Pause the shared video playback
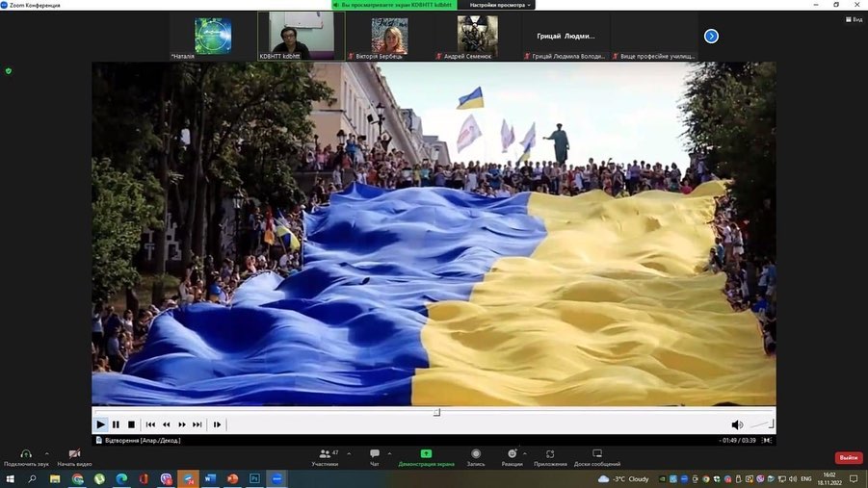868x488 pixels. tap(116, 424)
